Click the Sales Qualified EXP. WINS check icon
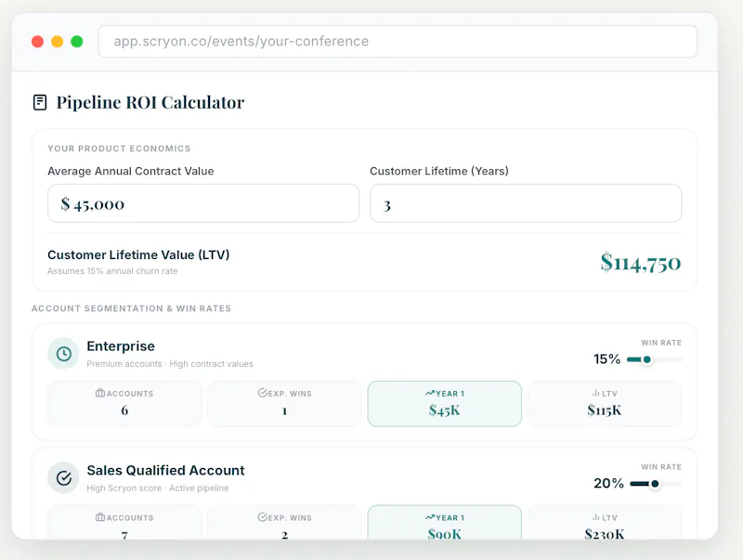Screen dimensions: 743x560 (262, 517)
